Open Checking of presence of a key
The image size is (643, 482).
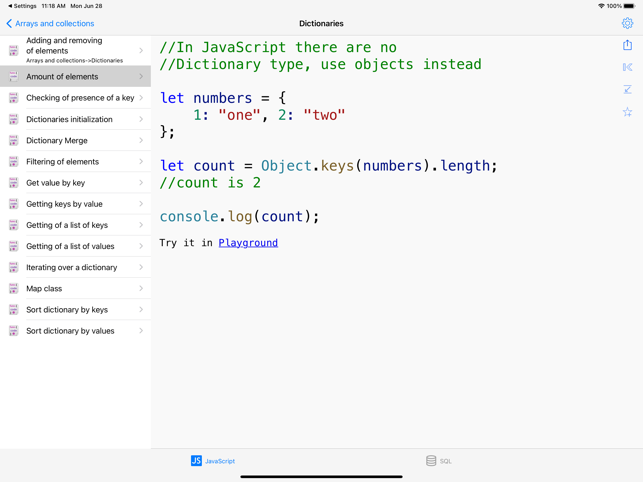coord(79,98)
